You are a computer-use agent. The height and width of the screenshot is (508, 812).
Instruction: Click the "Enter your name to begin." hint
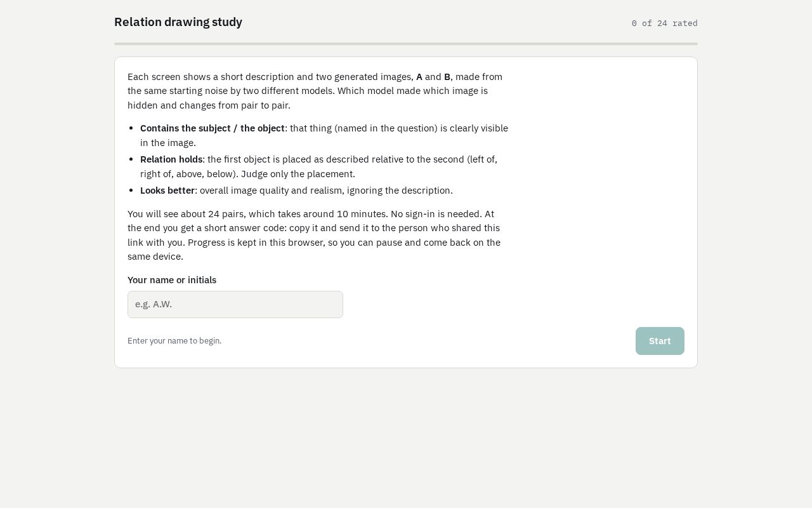click(174, 341)
